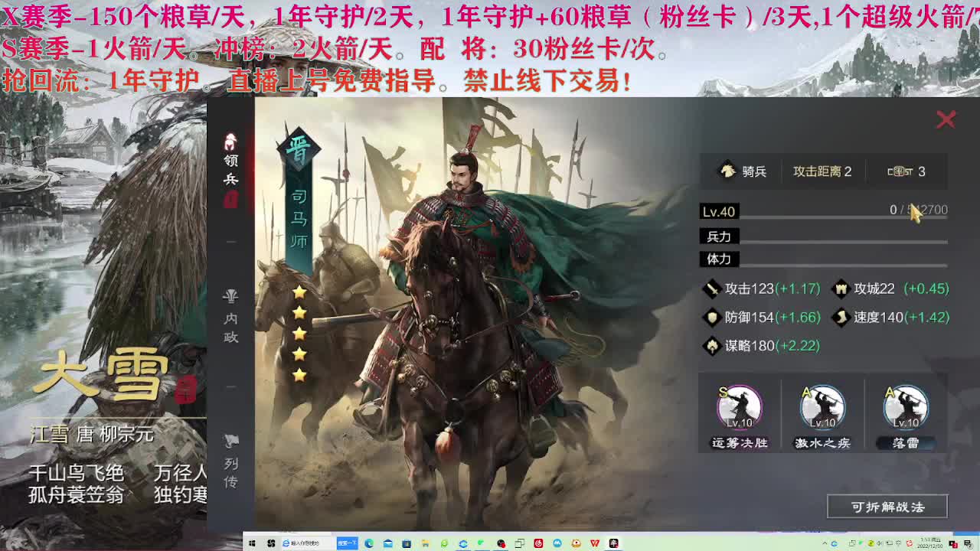Open the S-rank skill 运筹决胜
This screenshot has height=551, width=980.
point(739,406)
